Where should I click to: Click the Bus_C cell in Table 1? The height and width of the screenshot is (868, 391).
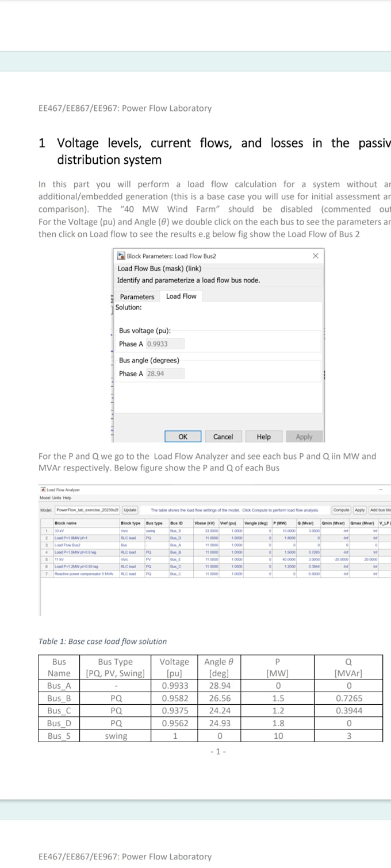[x=59, y=711]
